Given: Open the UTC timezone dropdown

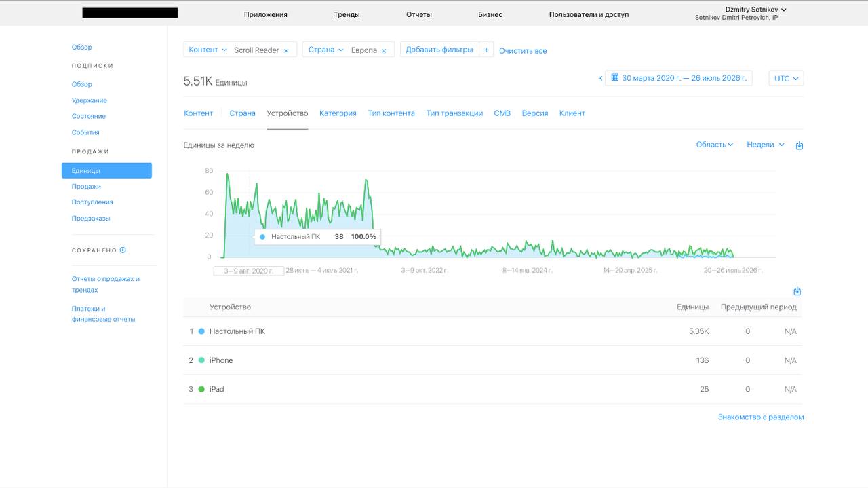Looking at the screenshot, I should (787, 78).
